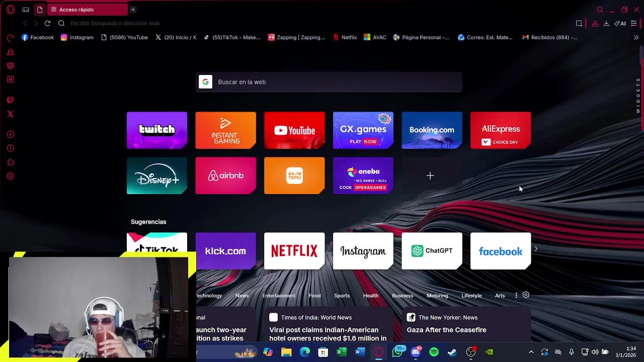This screenshot has width=644, height=362.
Task: Open tab search magnifier icon
Action: [x=599, y=10]
